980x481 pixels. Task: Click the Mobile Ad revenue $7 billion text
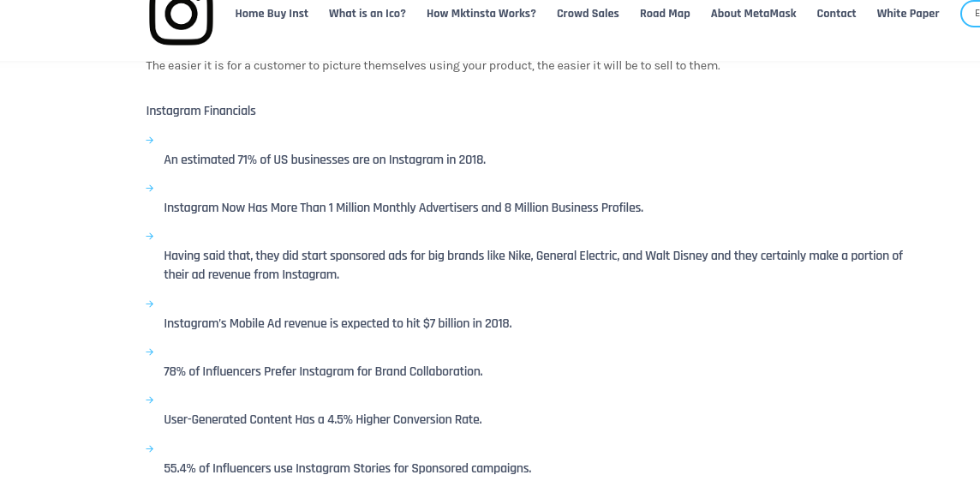(338, 323)
